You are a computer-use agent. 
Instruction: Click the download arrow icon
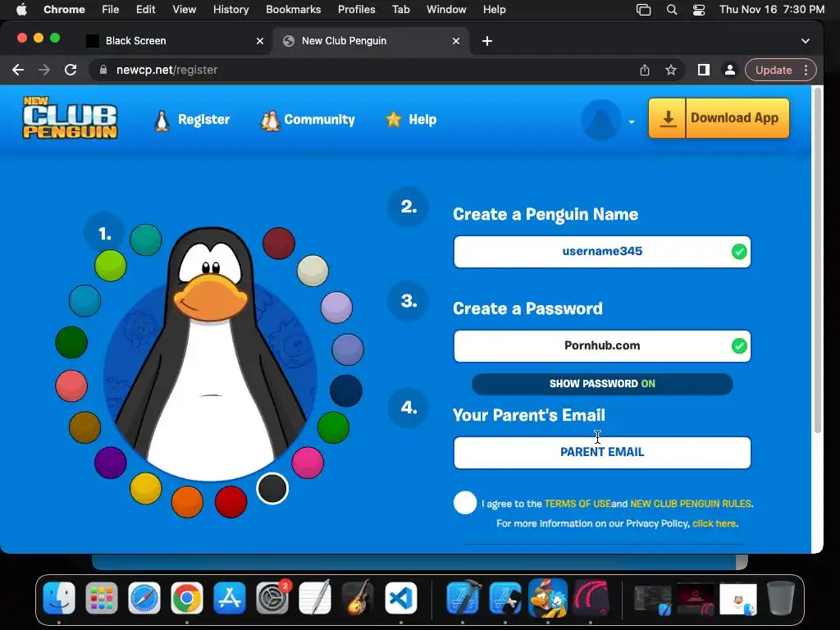click(668, 118)
